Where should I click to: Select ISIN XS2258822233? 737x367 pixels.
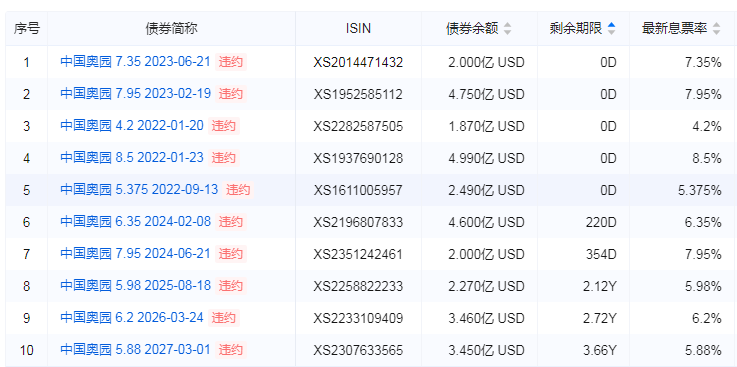pyautogui.click(x=358, y=286)
